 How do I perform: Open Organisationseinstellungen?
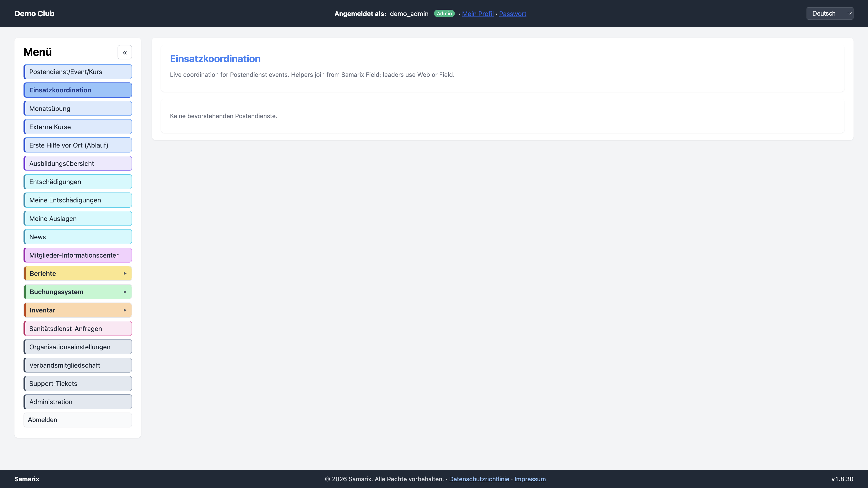78,347
